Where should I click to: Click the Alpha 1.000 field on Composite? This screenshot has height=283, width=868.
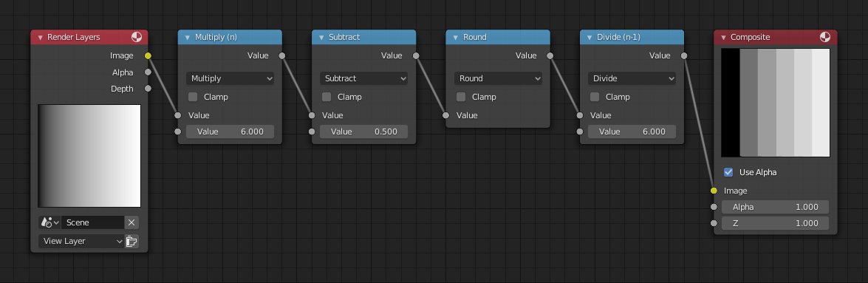pos(775,207)
